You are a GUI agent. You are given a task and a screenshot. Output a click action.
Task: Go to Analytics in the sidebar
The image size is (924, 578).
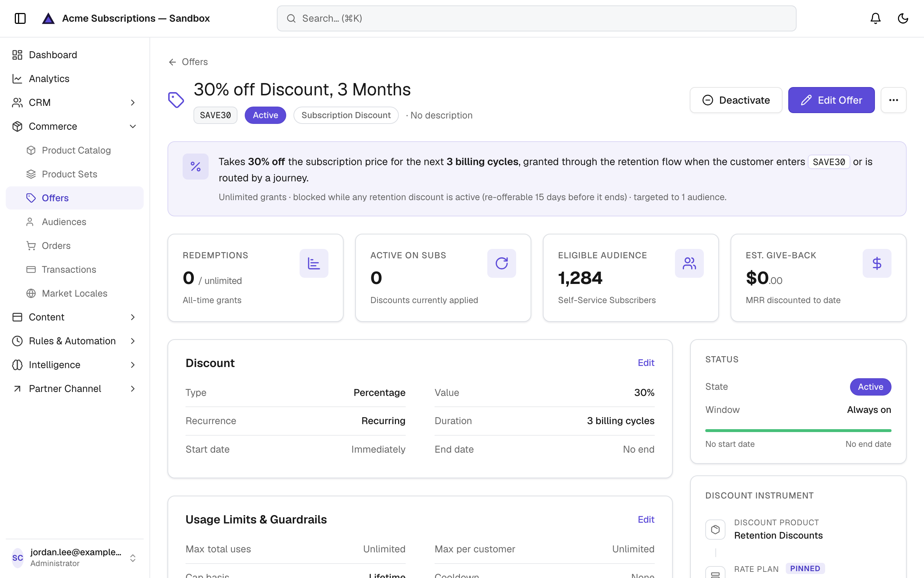tap(75, 79)
